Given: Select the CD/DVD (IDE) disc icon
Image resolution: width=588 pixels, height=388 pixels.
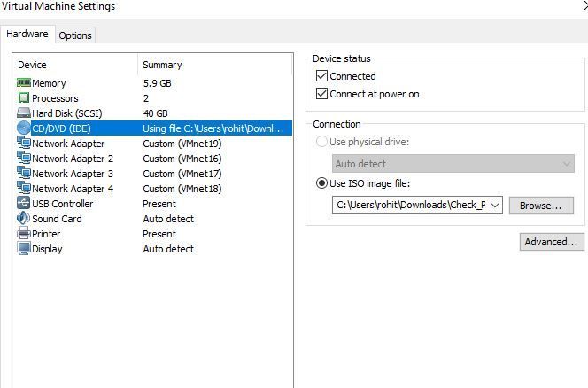Looking at the screenshot, I should coord(24,128).
